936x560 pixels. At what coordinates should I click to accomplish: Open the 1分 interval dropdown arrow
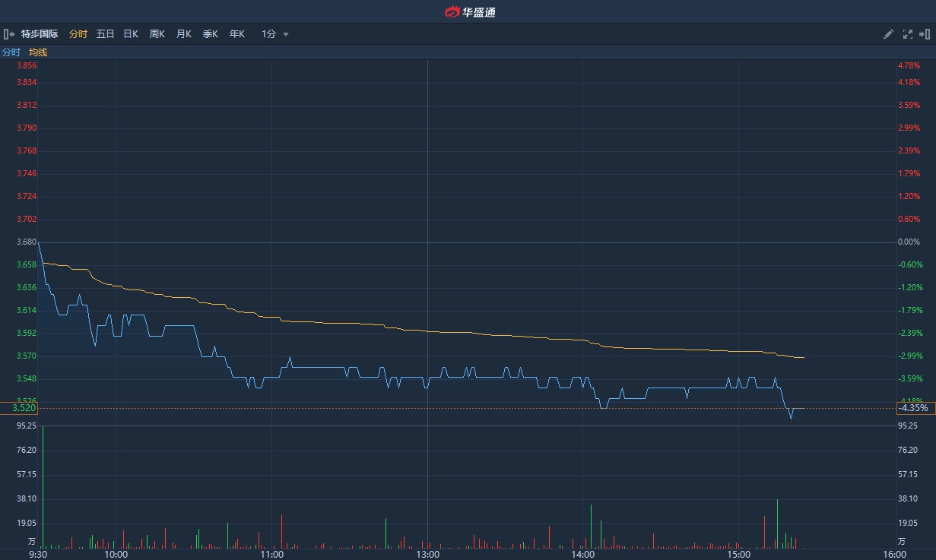click(286, 34)
